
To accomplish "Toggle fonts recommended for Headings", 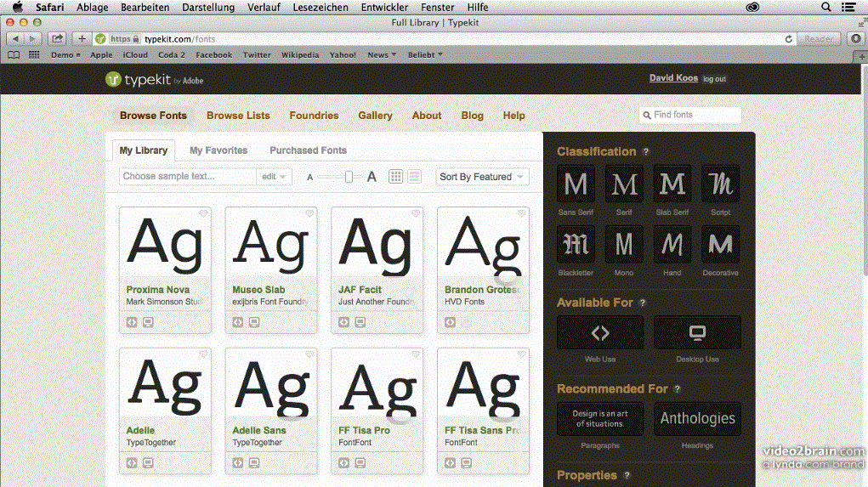I will click(x=697, y=419).
